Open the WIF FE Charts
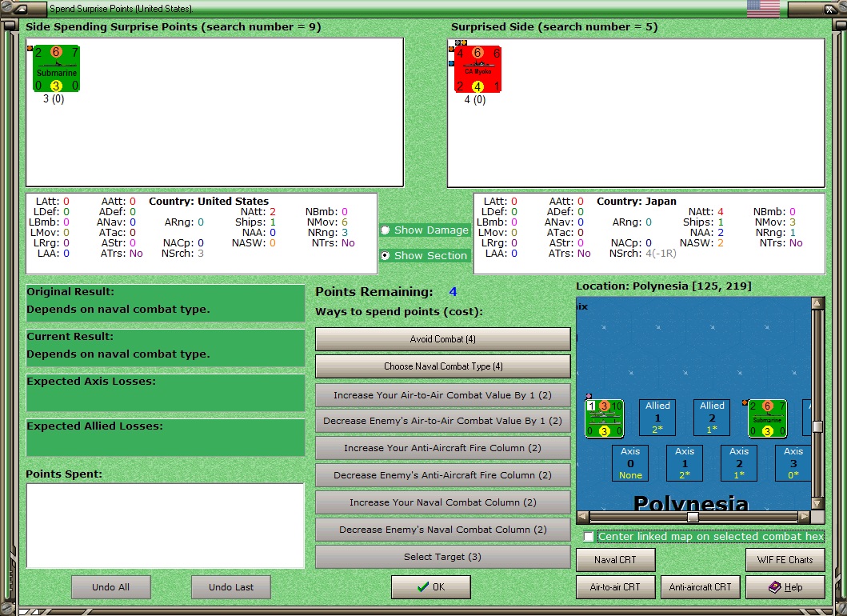Image resolution: width=847 pixels, height=616 pixels. pyautogui.click(x=785, y=560)
